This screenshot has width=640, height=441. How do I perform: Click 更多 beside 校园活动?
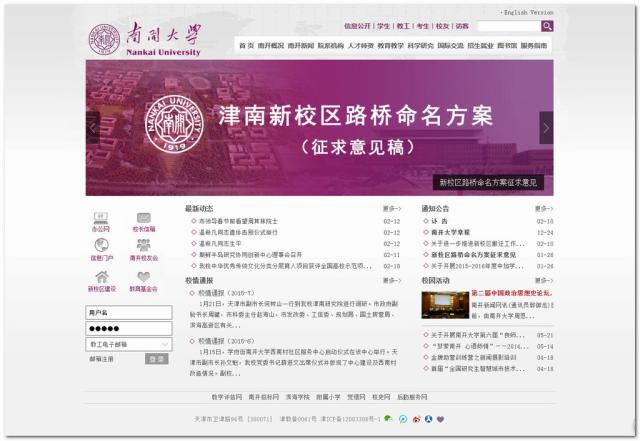click(544, 281)
